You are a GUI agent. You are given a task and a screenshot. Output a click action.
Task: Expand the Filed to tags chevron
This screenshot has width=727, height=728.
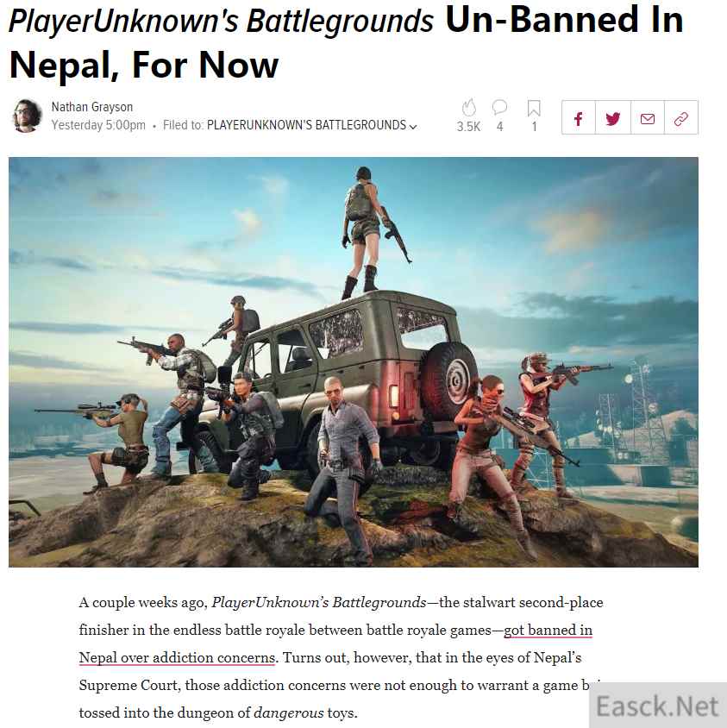point(413,126)
